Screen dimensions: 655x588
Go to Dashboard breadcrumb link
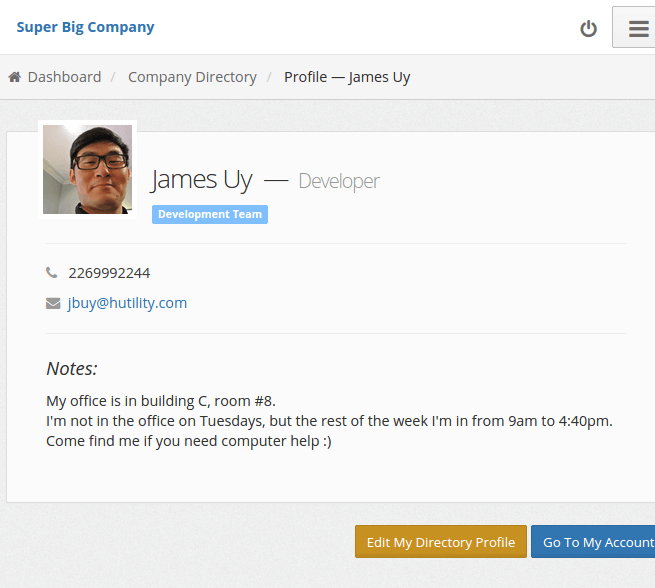[64, 77]
